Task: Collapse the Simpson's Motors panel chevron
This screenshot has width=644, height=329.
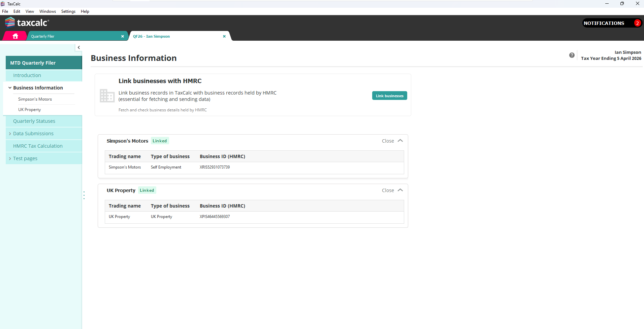Action: [400, 141]
